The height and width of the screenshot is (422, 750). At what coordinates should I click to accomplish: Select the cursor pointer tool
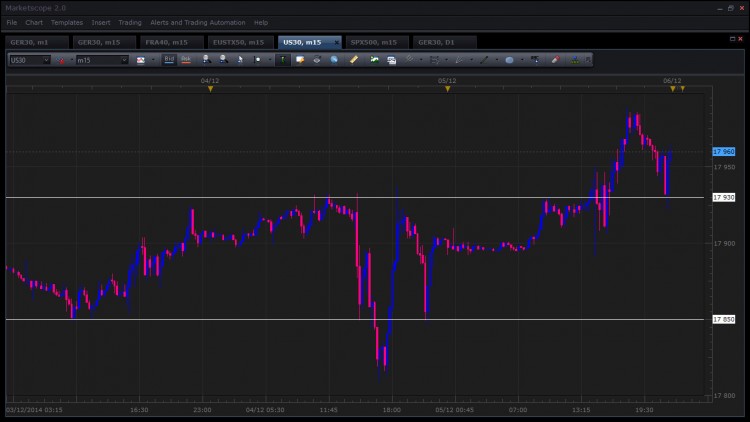[240, 59]
